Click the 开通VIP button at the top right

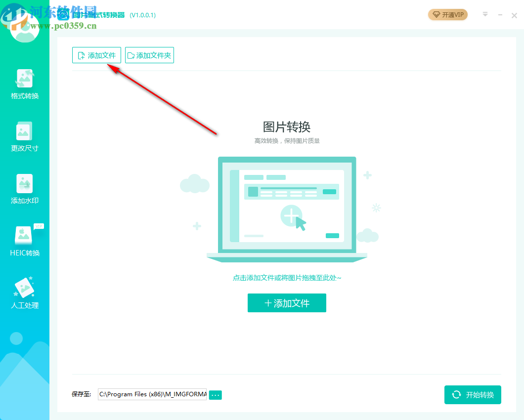tap(447, 15)
